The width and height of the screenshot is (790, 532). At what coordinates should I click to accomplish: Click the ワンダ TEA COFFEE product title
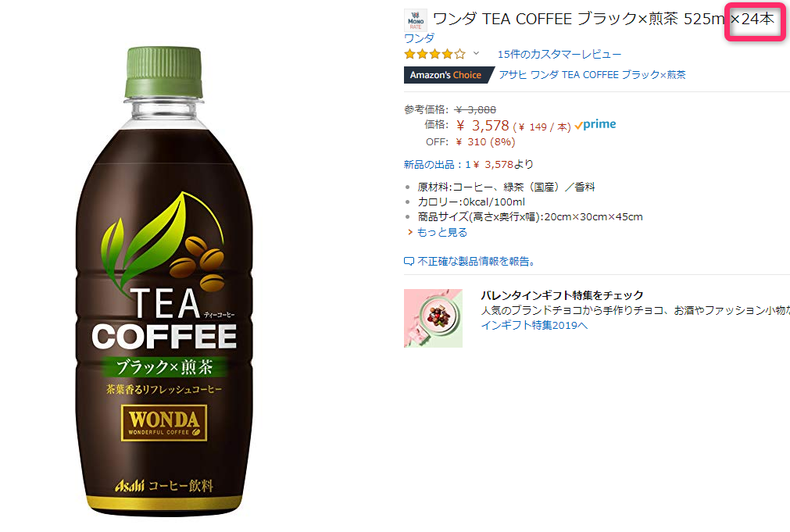[603, 20]
